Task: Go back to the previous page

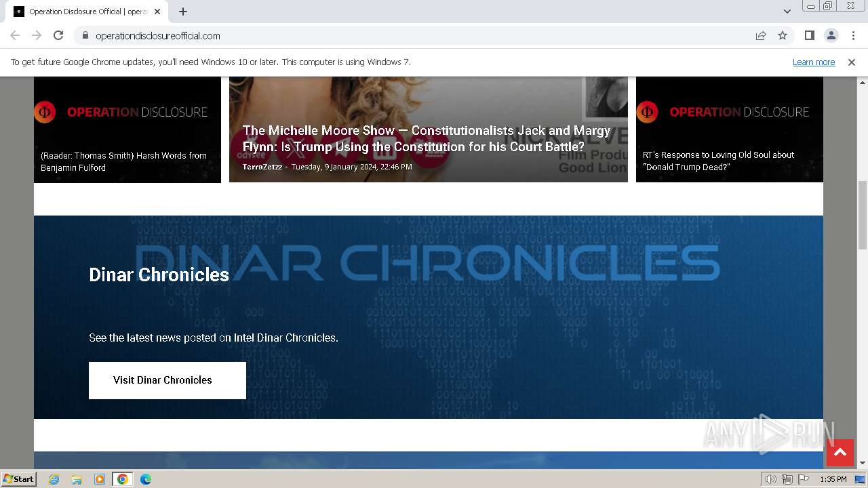Action: (x=15, y=35)
